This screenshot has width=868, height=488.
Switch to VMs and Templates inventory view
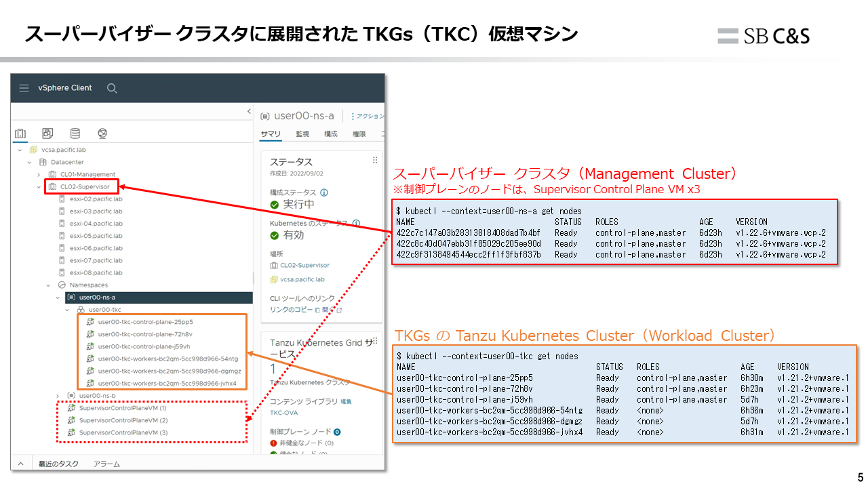click(47, 134)
